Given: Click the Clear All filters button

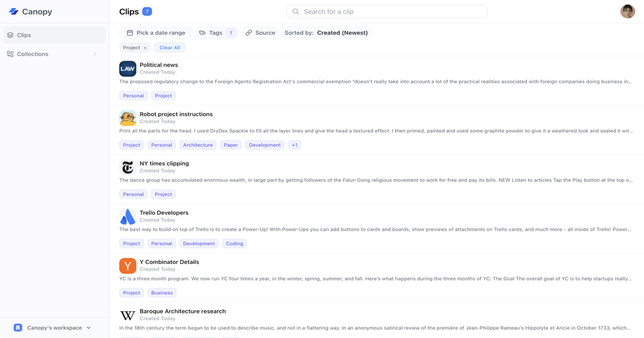Looking at the screenshot, I should point(170,48).
